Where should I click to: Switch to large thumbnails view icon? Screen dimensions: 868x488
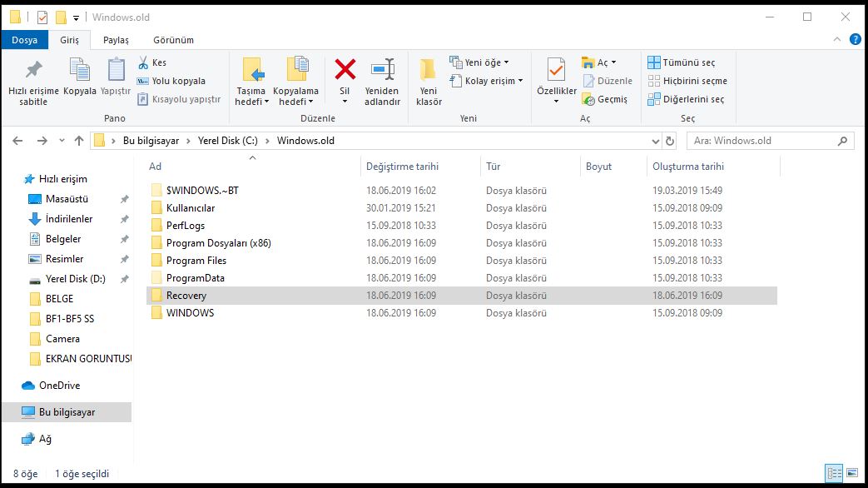click(852, 473)
